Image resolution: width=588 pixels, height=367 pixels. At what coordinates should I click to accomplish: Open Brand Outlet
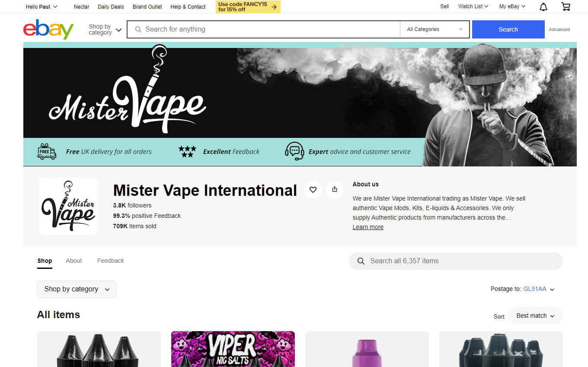(147, 6)
